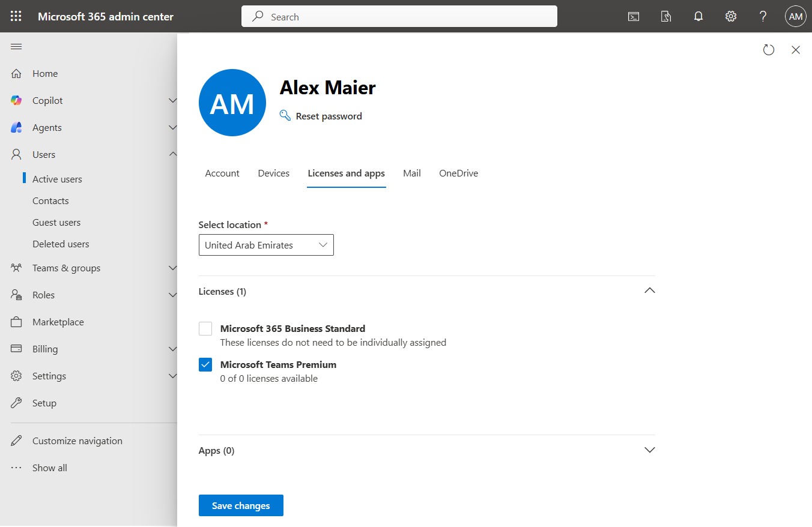This screenshot has width=812, height=527.
Task: Click the Microsoft 365 admin center title
Action: tap(106, 16)
